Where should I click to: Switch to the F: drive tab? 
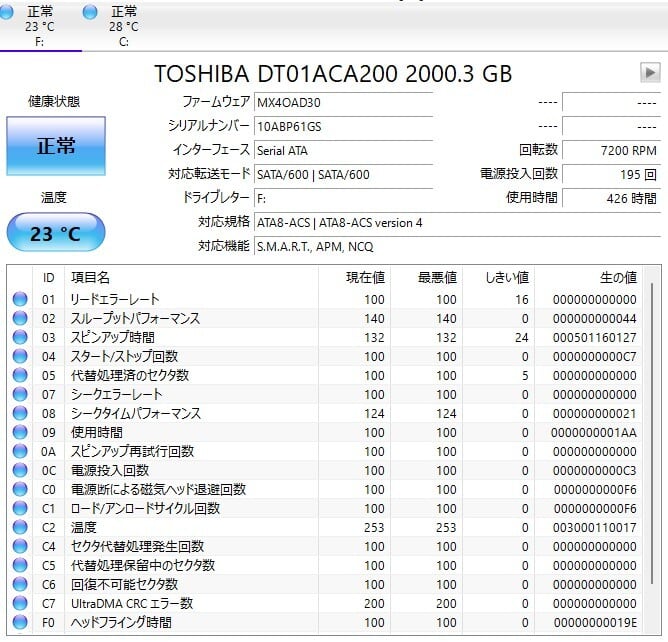click(40, 26)
